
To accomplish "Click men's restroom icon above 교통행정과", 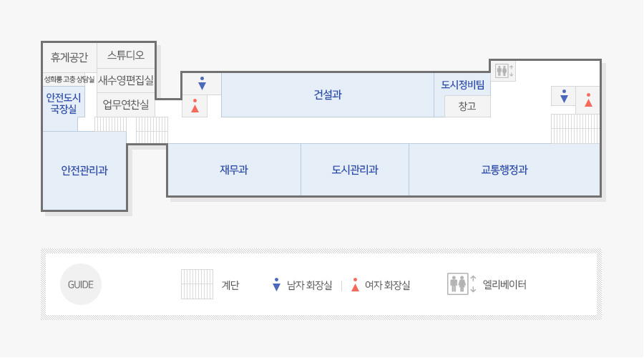I will pos(564,96).
